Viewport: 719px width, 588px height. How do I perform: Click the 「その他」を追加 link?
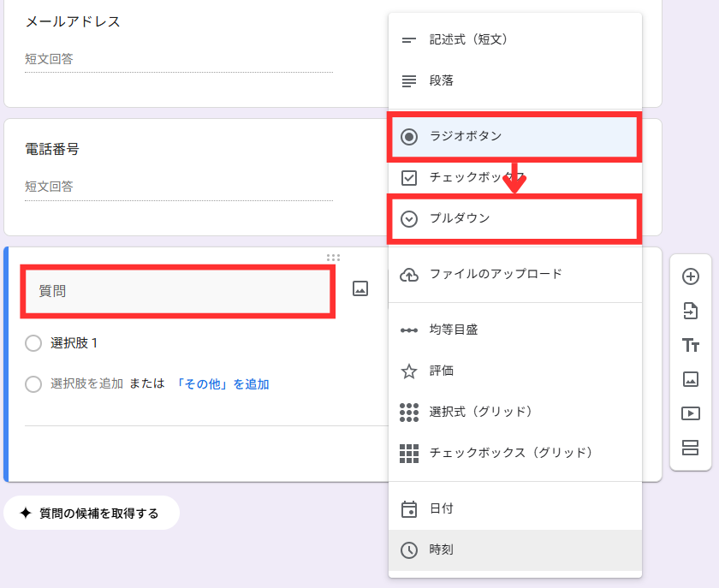coord(223,384)
